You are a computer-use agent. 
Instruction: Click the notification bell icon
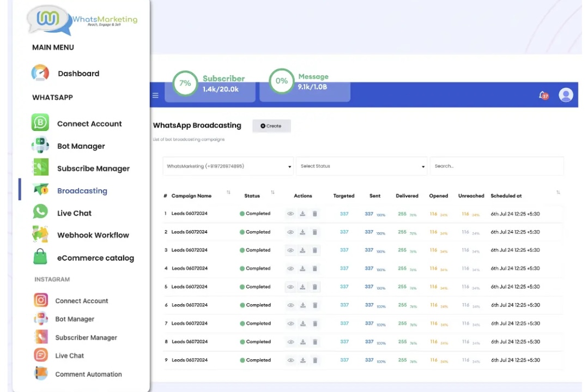coord(543,95)
